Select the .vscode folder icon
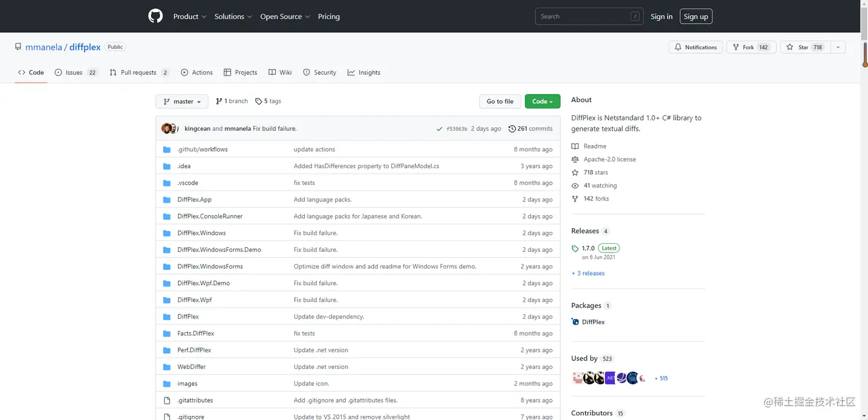 click(167, 182)
